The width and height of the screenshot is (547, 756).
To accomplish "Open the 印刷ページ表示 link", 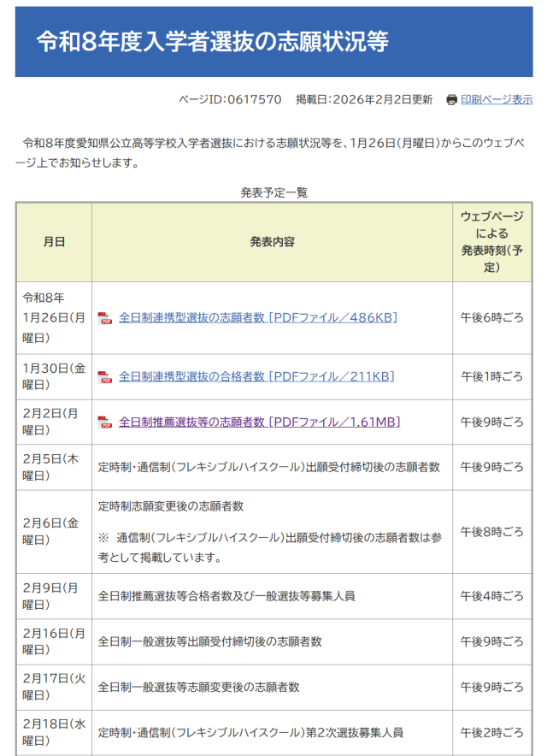I will pos(497,100).
